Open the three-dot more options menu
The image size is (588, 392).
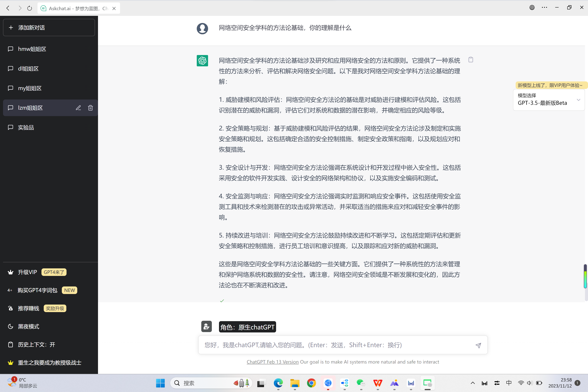544,8
